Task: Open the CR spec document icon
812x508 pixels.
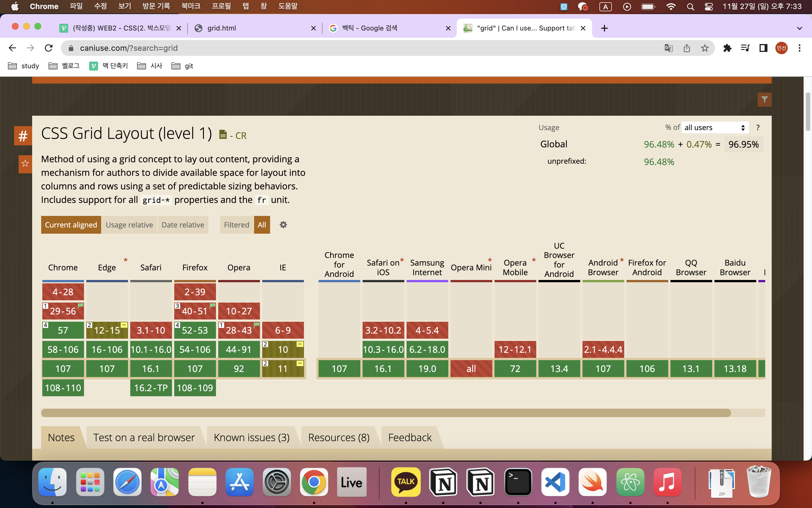Action: pyautogui.click(x=223, y=134)
